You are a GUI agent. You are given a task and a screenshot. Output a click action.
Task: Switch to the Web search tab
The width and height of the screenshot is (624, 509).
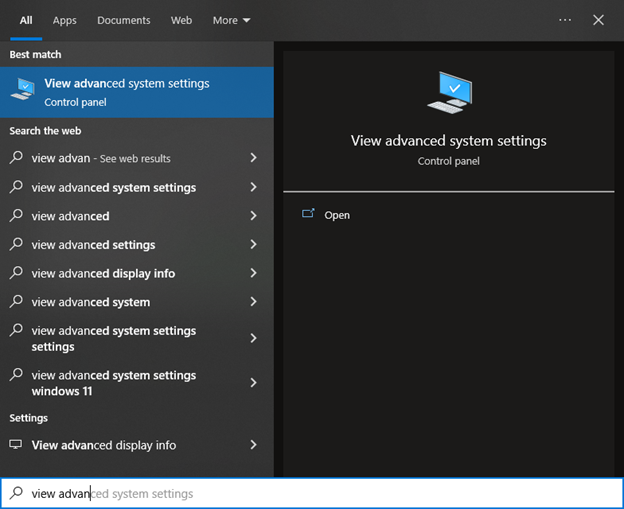(181, 20)
